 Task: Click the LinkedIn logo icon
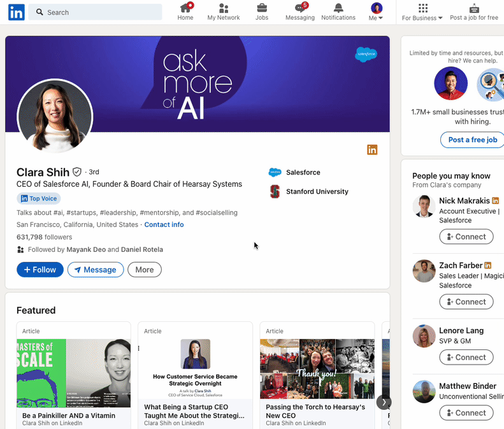click(17, 12)
